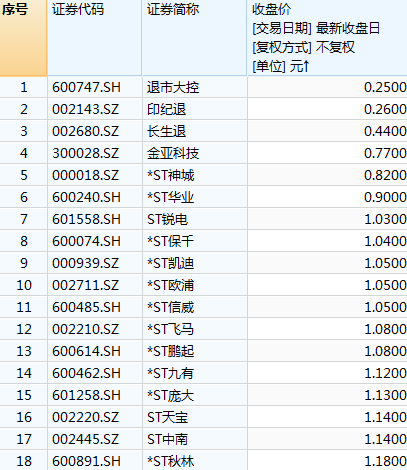Screen dimensions: 407x470
Task: Click price value 1.1300
Action: [385, 395]
